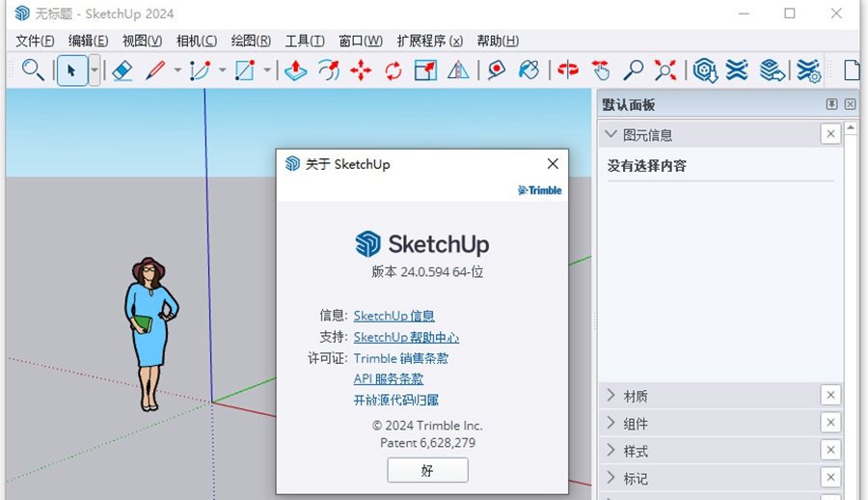Expand the 组件 panel section
Viewport: 868px width, 500px height.
[x=610, y=423]
